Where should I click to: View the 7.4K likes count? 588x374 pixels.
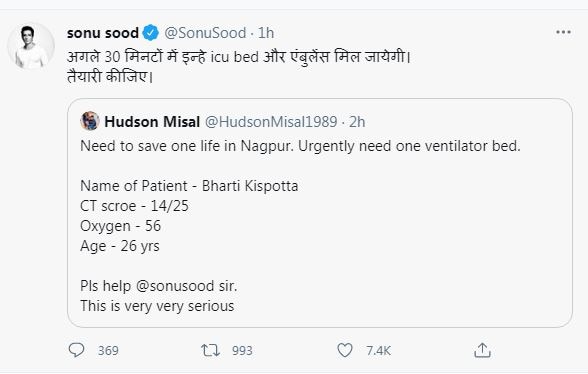pyautogui.click(x=378, y=351)
